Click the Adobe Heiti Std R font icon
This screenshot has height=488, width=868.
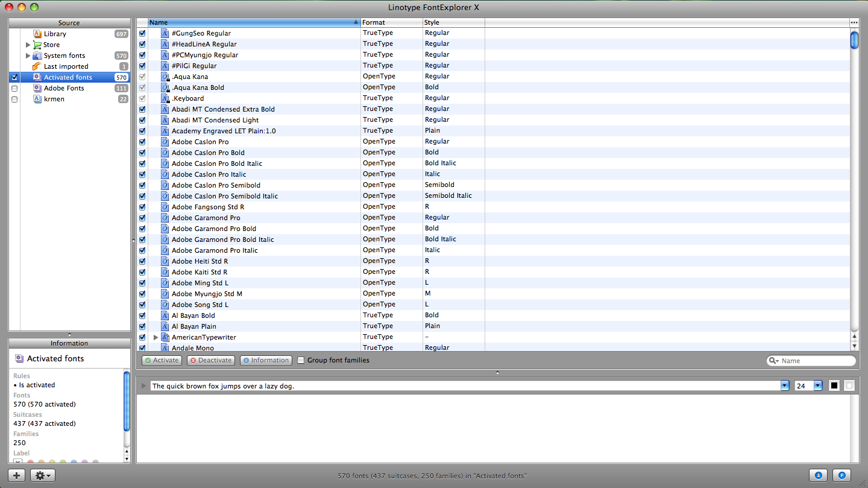pos(165,261)
